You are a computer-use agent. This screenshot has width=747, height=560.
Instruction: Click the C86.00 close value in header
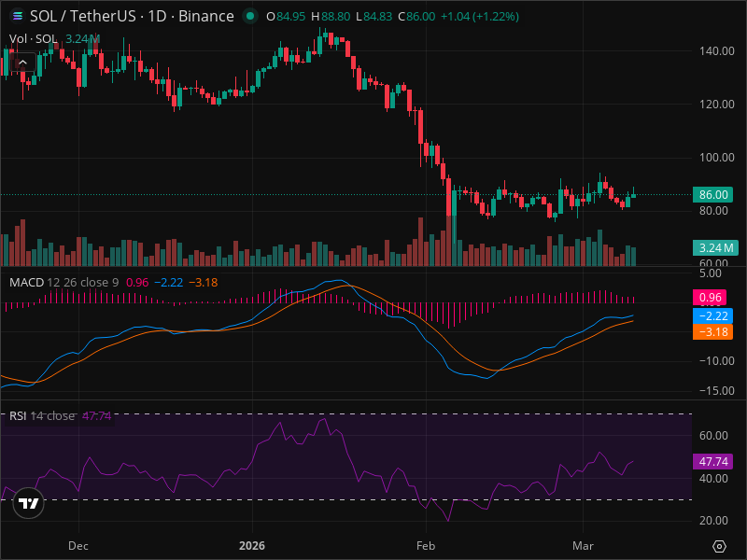click(416, 16)
